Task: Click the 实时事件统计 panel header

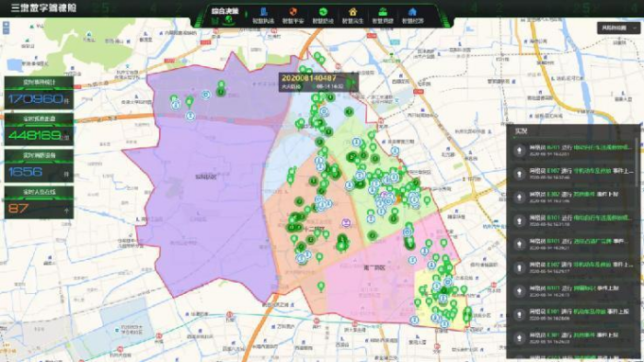Action: tap(39, 82)
